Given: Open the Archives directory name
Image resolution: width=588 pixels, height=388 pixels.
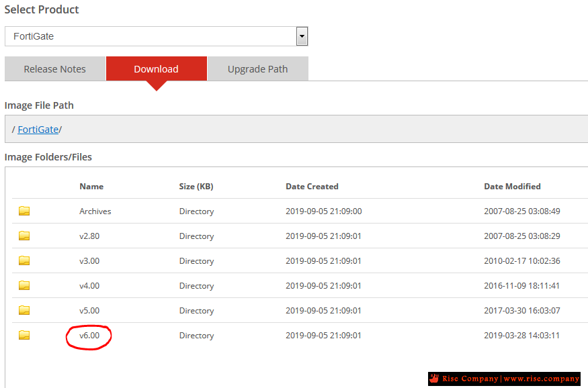Looking at the screenshot, I should click(x=95, y=211).
